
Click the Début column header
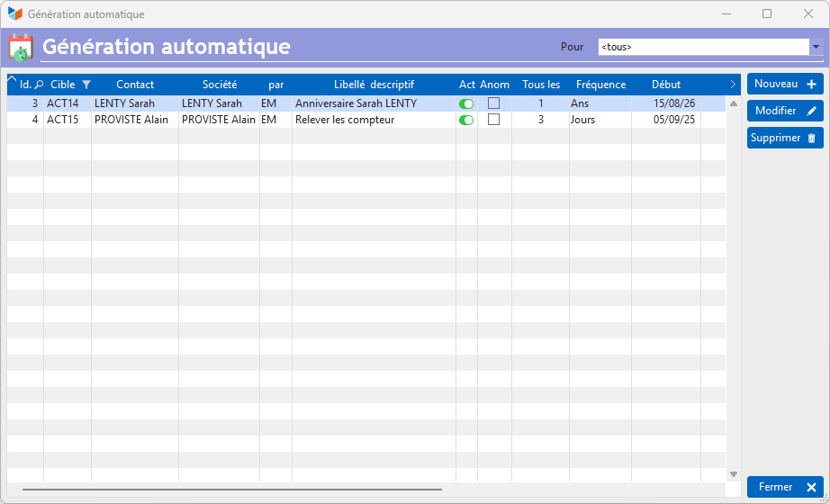coord(666,85)
